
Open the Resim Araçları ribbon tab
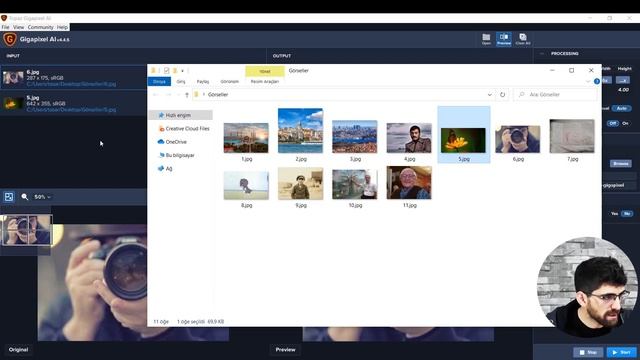click(x=264, y=82)
